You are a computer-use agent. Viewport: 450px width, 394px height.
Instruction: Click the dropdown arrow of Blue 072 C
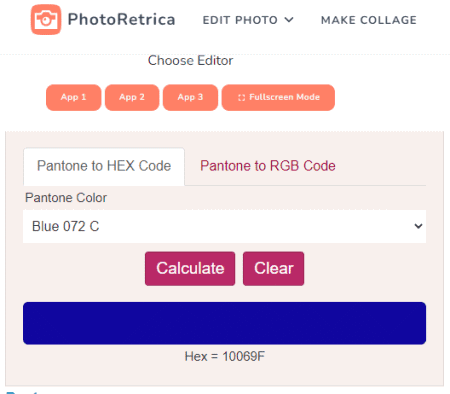(x=418, y=226)
